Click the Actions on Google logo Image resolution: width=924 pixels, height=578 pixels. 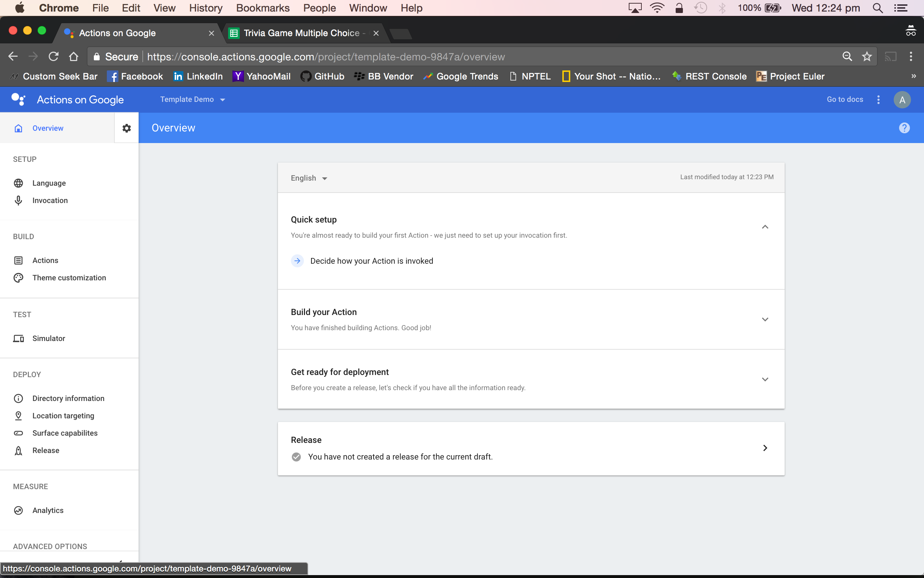point(18,99)
